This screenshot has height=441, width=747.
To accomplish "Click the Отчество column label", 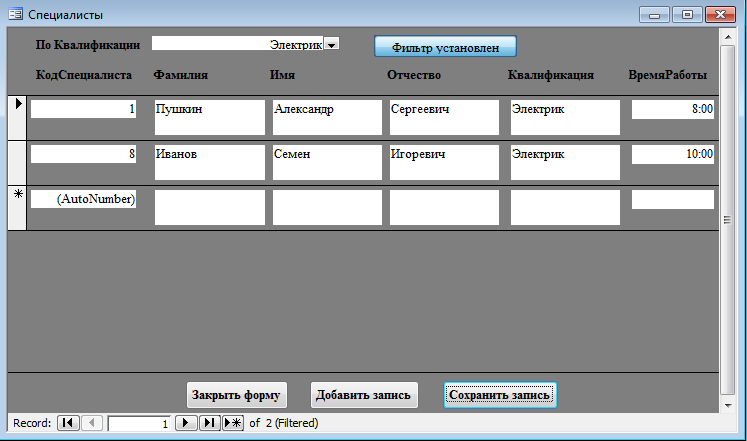I will pyautogui.click(x=414, y=75).
